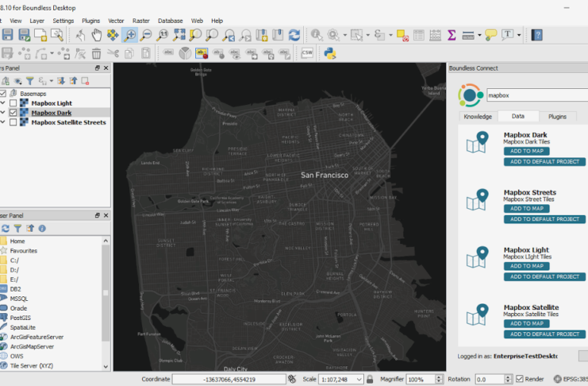The image size is (588, 386).
Task: Open the Python console icon
Action: pyautogui.click(x=330, y=53)
